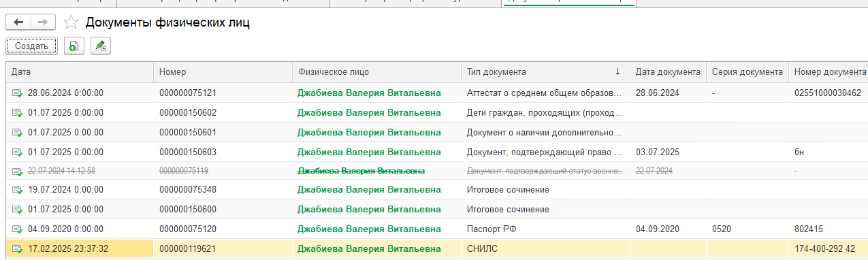Select number 000000075348 cell

[x=188, y=190]
